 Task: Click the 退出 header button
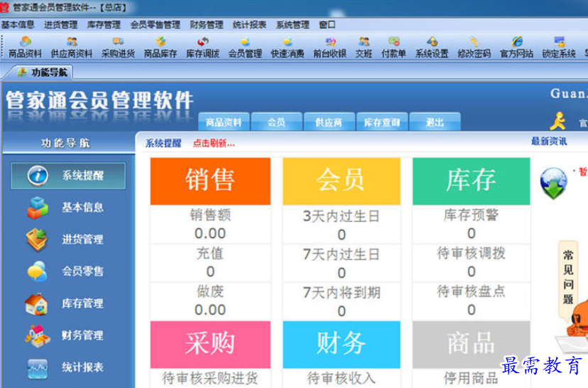pyautogui.click(x=435, y=122)
